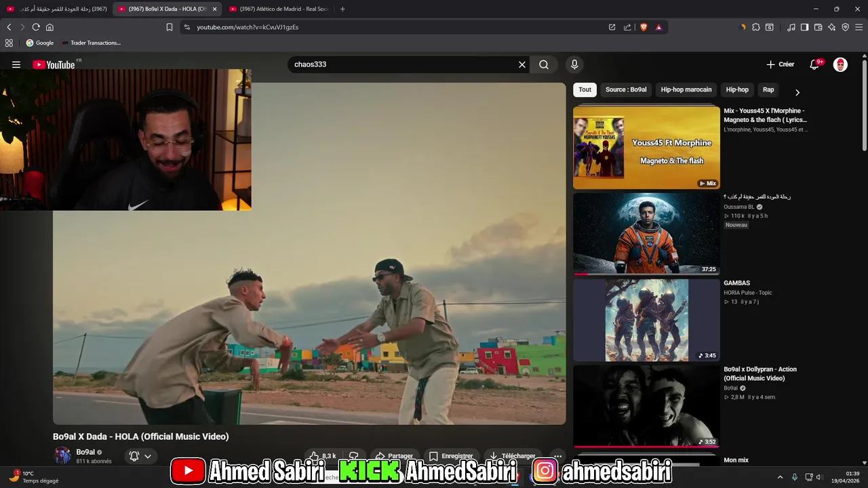Open the Brave VPN shield icon
Viewport: 868px width, 488px height.
click(x=846, y=27)
